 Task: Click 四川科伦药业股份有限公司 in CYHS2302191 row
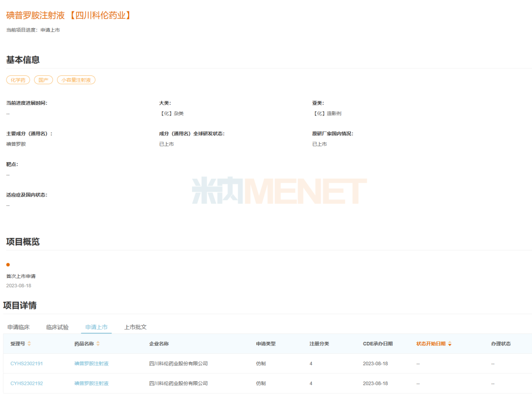pos(178,364)
